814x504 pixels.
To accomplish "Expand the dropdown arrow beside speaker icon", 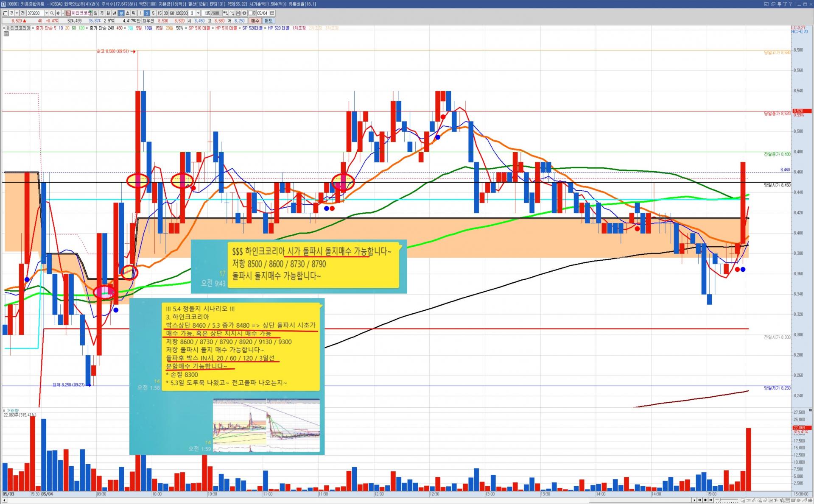I will click(x=63, y=13).
